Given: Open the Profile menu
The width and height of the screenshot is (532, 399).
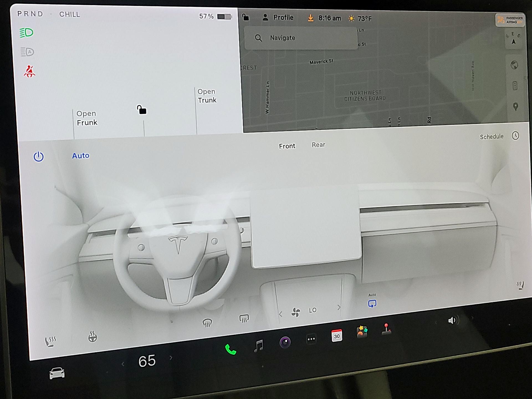Looking at the screenshot, I should point(278,17).
